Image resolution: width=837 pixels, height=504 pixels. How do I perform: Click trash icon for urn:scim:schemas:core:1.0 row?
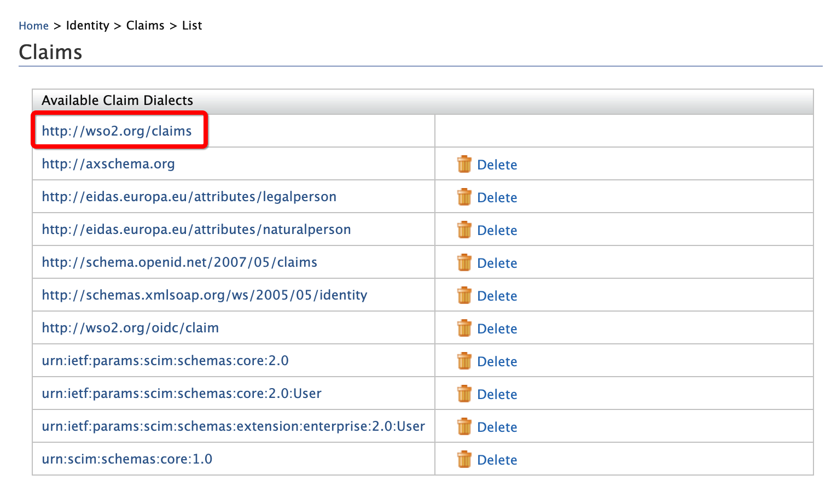click(x=464, y=459)
